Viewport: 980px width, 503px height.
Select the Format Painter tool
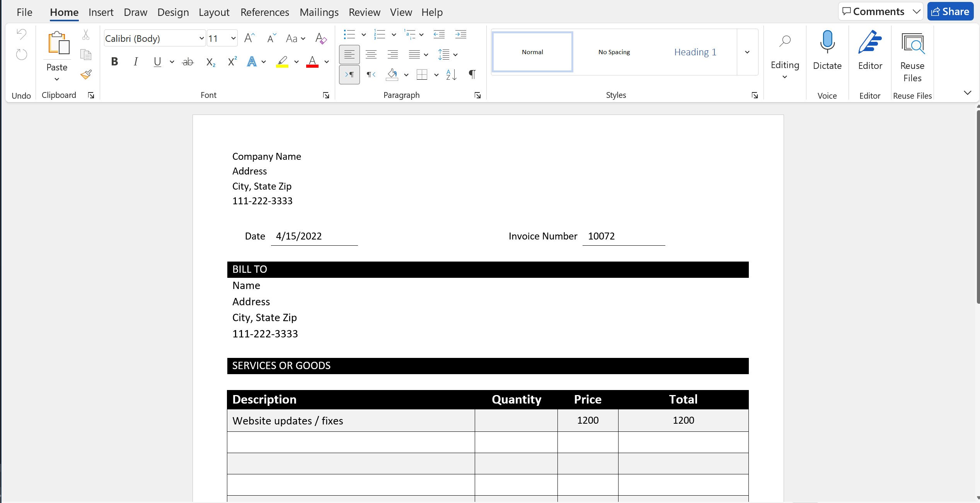coord(85,74)
